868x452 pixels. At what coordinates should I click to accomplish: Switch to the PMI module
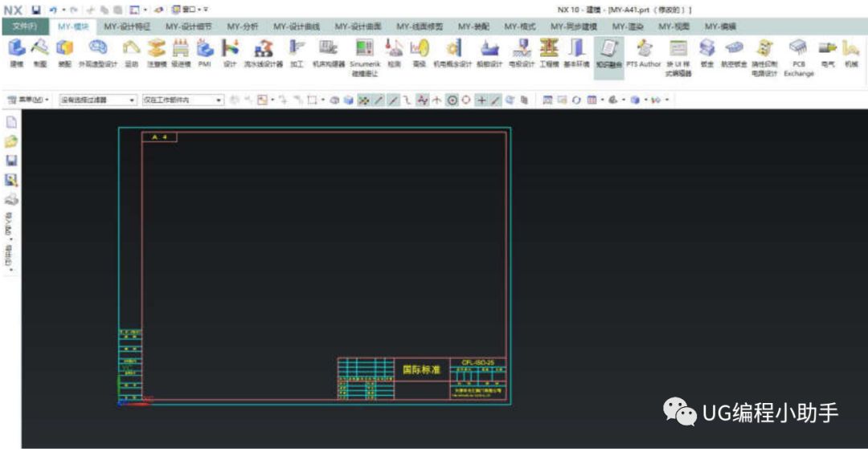(205, 53)
